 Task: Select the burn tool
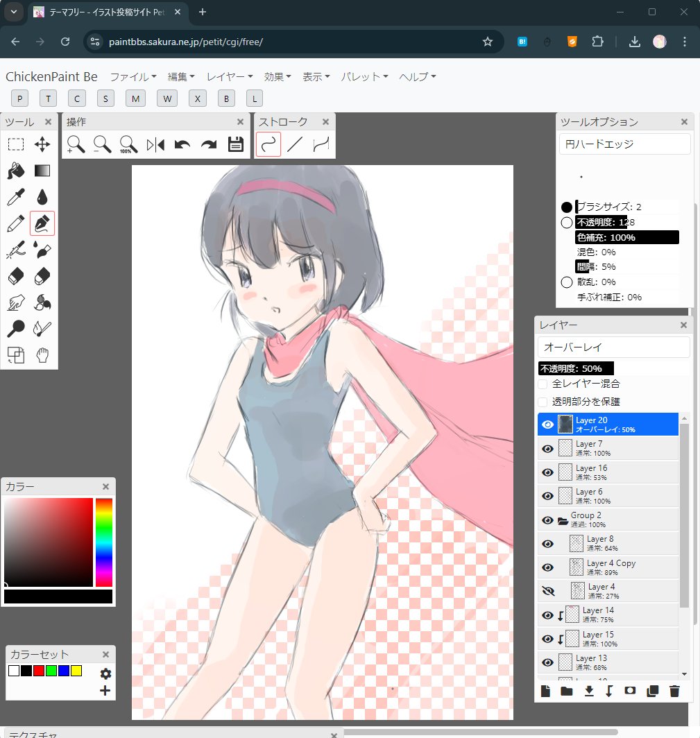(42, 329)
